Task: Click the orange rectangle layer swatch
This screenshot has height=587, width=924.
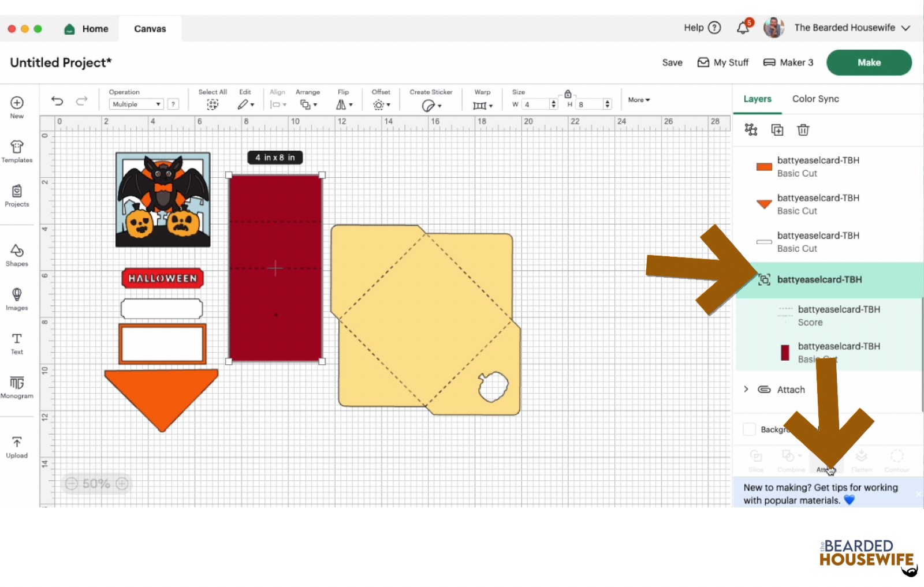Action: (764, 167)
